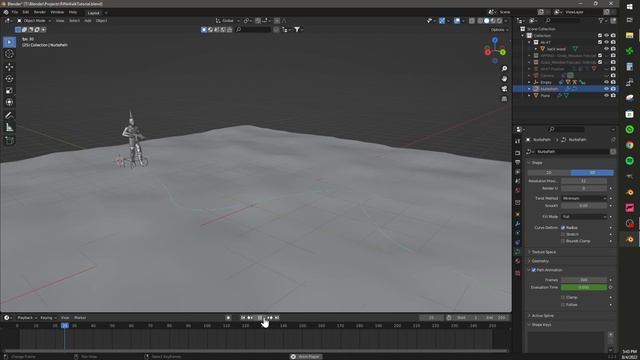Open the Fill Mode dropdown
The height and width of the screenshot is (360, 640).
tap(584, 216)
